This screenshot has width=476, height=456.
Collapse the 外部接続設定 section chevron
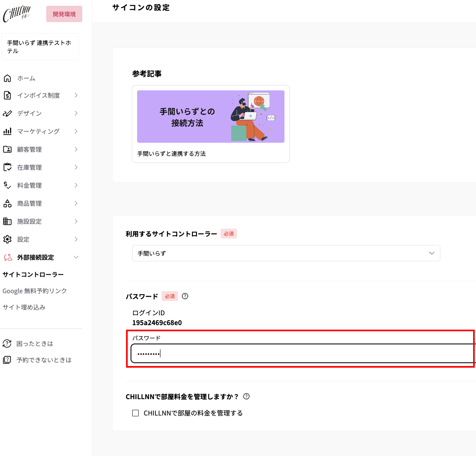pos(76,257)
